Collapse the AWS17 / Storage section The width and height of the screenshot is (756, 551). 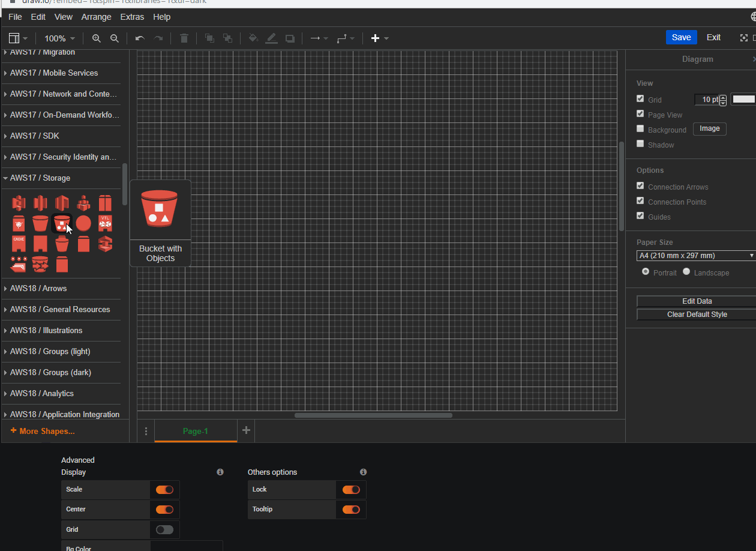pos(61,178)
